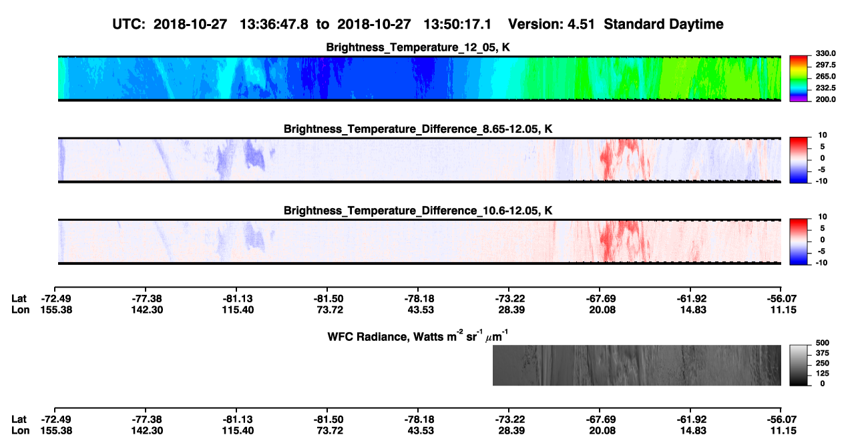Select the 8.65-12.05 difference image strip
This screenshot has width=868, height=445.
(419, 159)
